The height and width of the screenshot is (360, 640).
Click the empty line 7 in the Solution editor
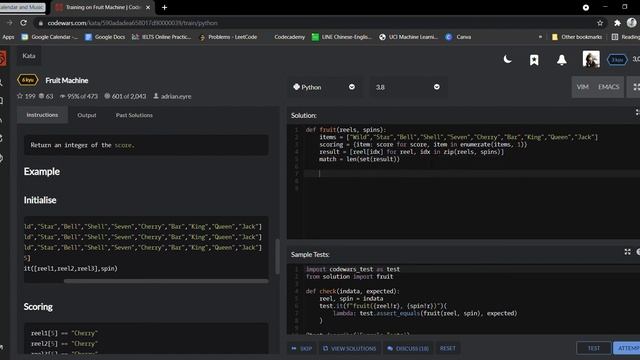(x=473, y=173)
